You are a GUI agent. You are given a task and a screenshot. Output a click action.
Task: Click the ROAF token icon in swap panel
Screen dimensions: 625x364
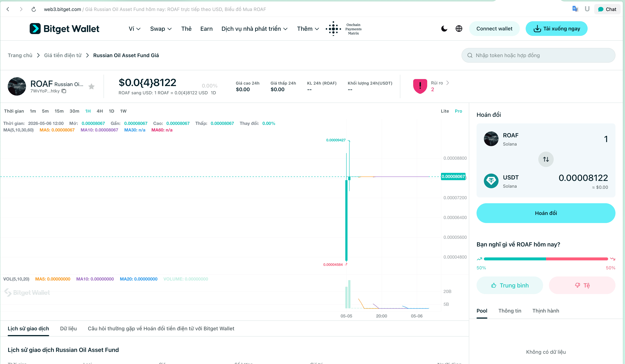coord(491,139)
